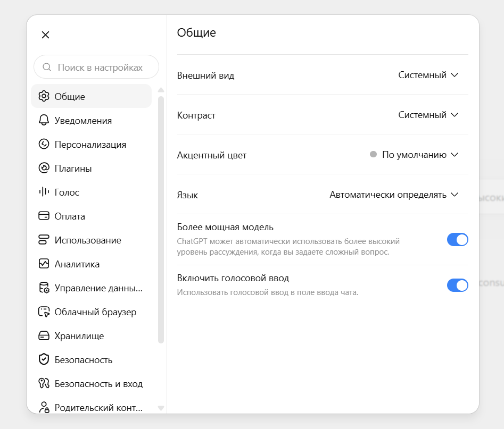
Task: Click the Персонализация sidebar icon
Action: 44,144
